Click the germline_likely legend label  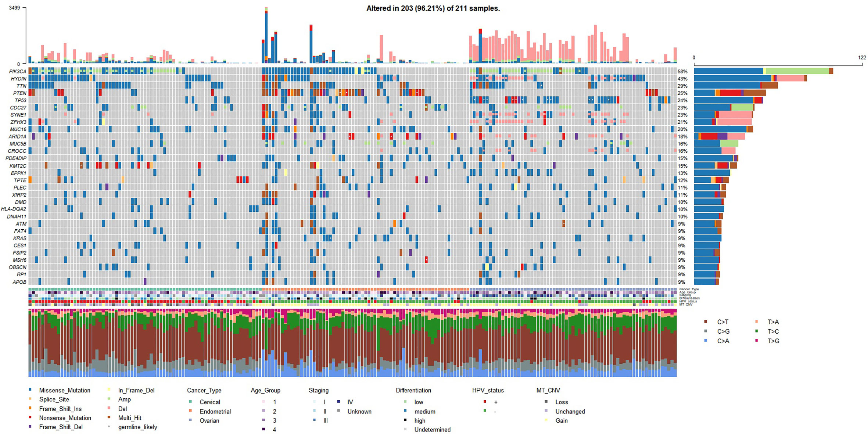click(138, 427)
